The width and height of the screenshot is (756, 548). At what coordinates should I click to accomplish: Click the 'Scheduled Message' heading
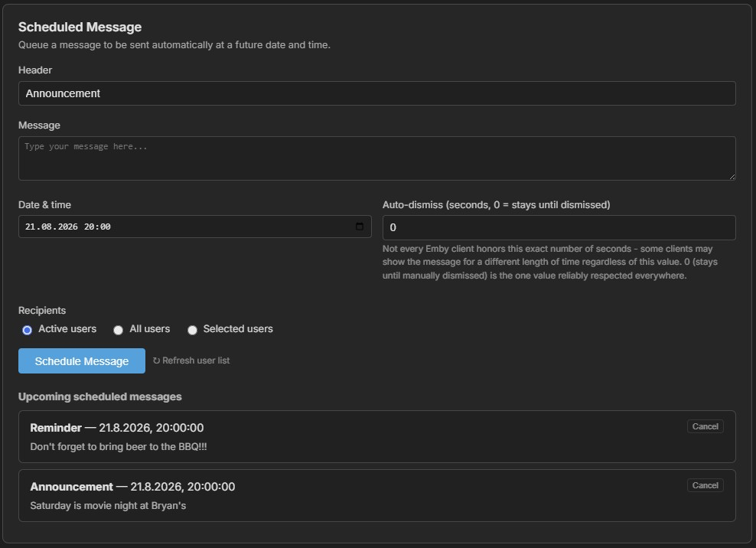[x=80, y=27]
